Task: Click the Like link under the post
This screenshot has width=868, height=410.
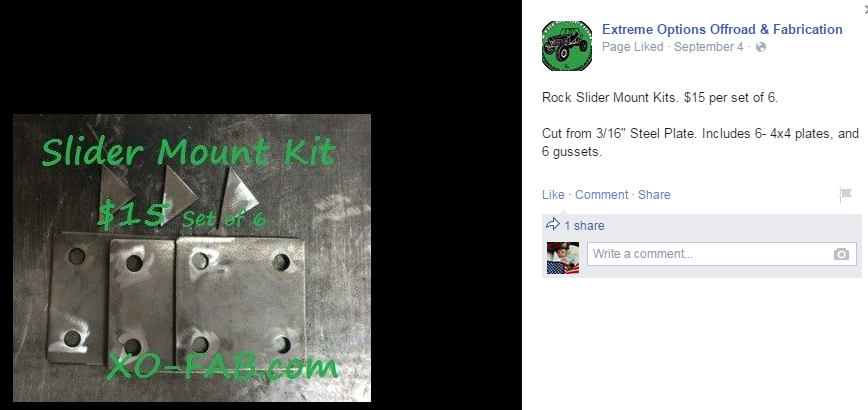Action: pyautogui.click(x=553, y=195)
